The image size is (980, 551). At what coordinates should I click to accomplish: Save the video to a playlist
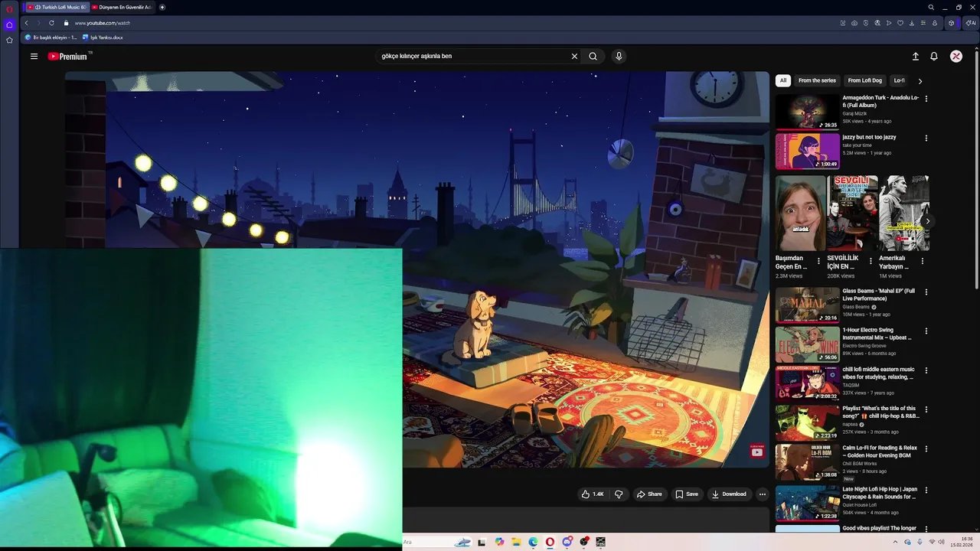click(x=686, y=494)
